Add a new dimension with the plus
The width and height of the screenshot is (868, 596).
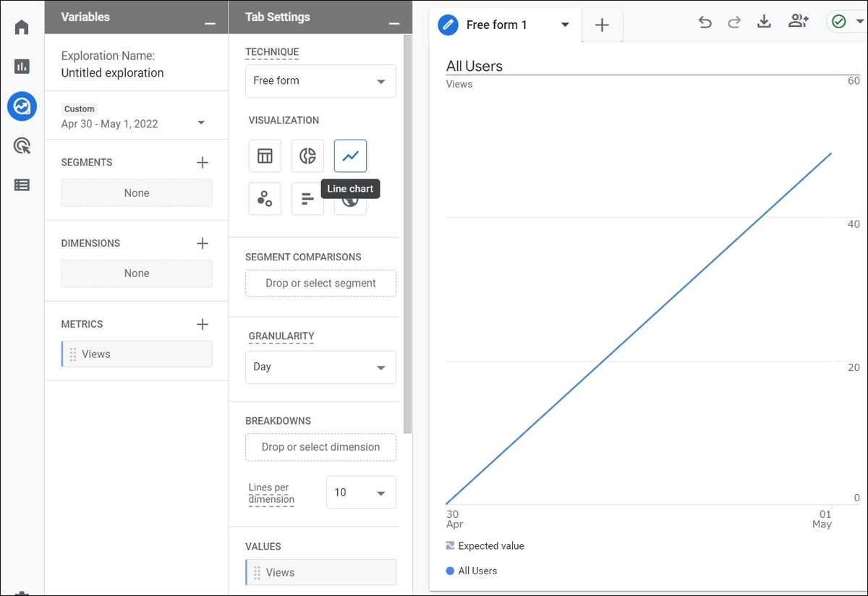(x=203, y=243)
